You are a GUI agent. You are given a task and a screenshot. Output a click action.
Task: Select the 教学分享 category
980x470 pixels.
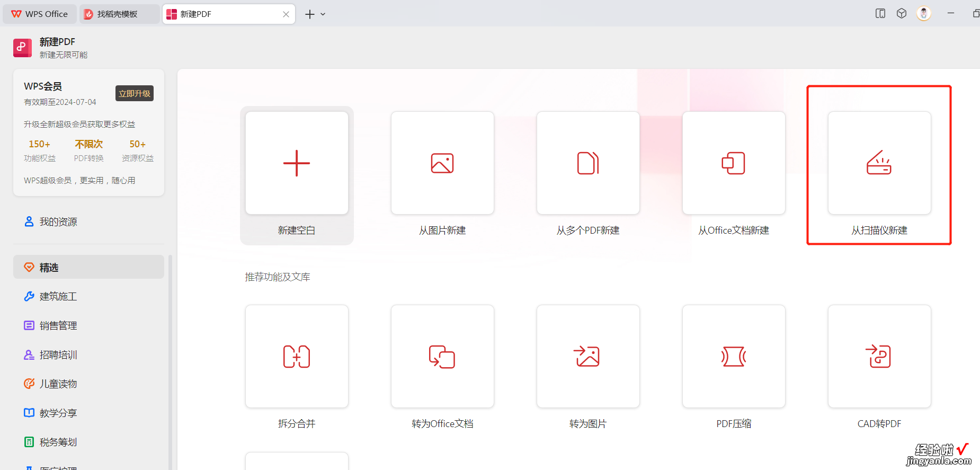click(x=88, y=413)
